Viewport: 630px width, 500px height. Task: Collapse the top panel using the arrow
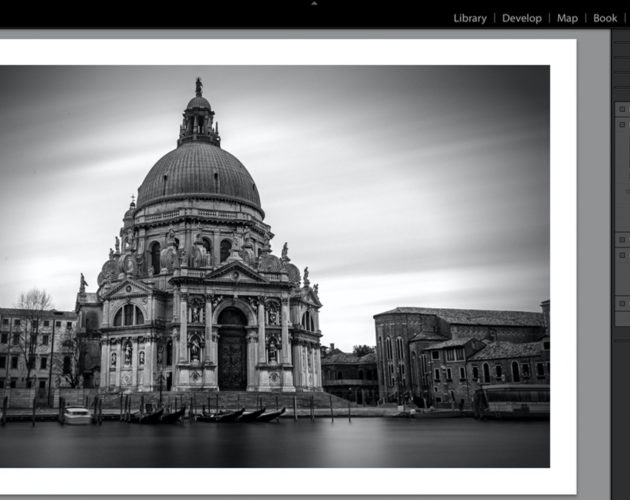point(314,3)
